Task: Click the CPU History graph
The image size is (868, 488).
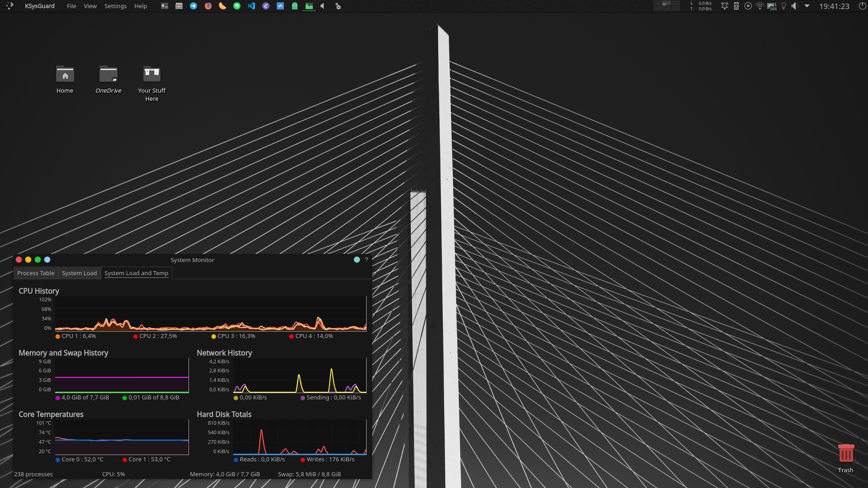Action: click(211, 314)
